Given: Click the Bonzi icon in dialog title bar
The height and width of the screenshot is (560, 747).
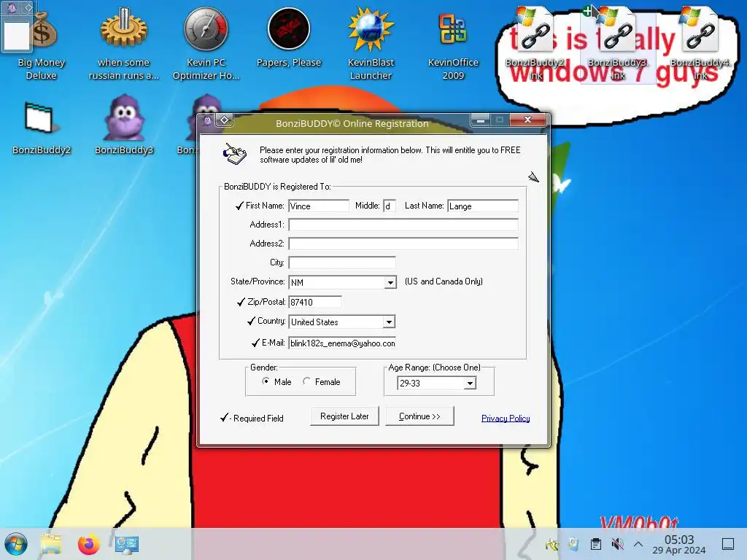Looking at the screenshot, I should tap(207, 120).
